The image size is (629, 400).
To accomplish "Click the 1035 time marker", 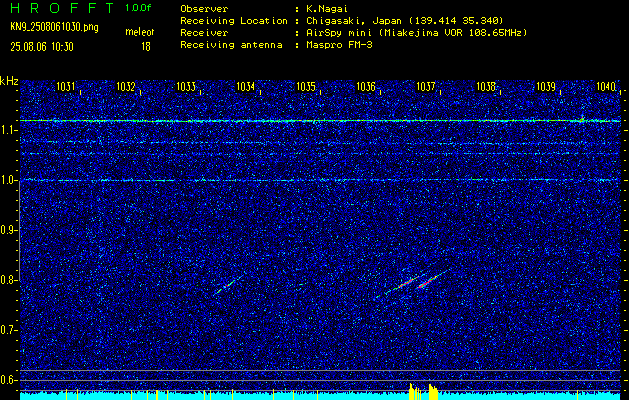I will point(306,86).
